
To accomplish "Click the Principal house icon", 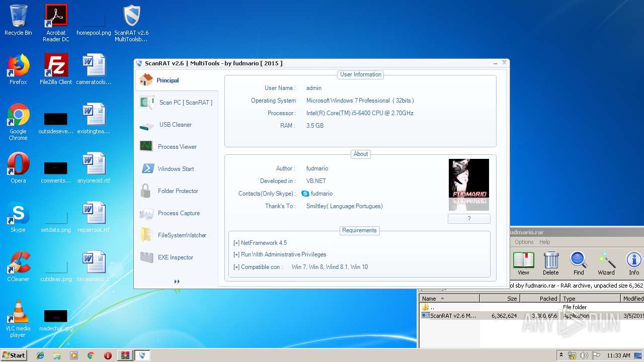I will 146,80.
